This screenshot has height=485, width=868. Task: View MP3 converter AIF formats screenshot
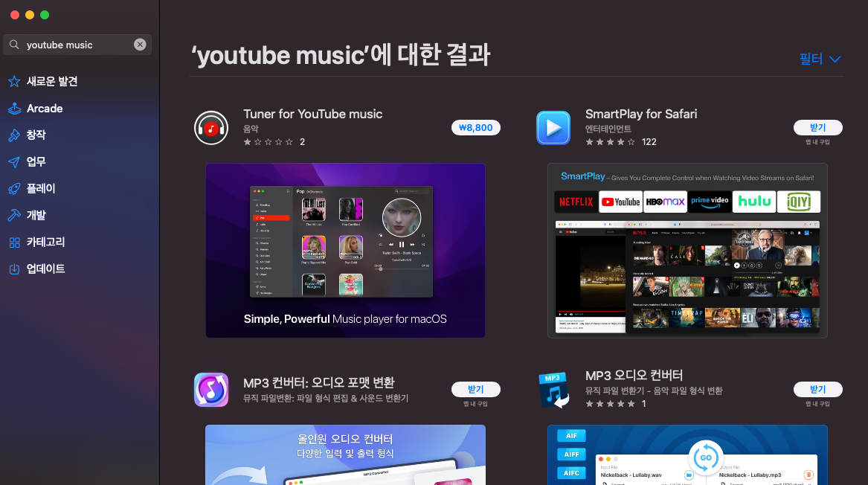point(687,455)
